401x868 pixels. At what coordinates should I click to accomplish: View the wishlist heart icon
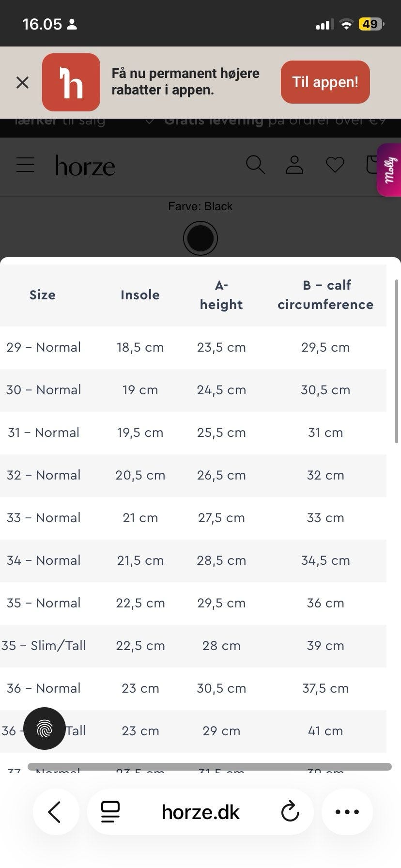(335, 165)
